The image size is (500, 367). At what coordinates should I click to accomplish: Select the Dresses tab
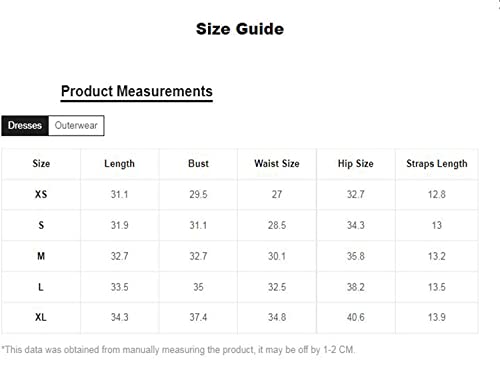(25, 126)
